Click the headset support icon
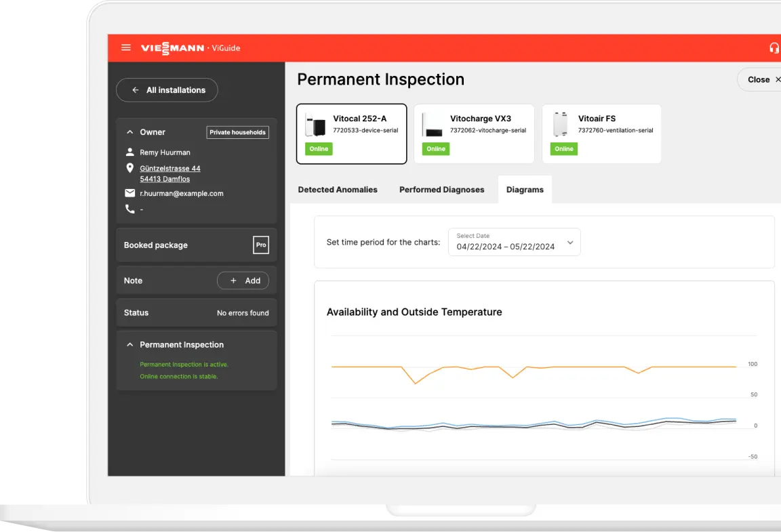 pos(774,48)
